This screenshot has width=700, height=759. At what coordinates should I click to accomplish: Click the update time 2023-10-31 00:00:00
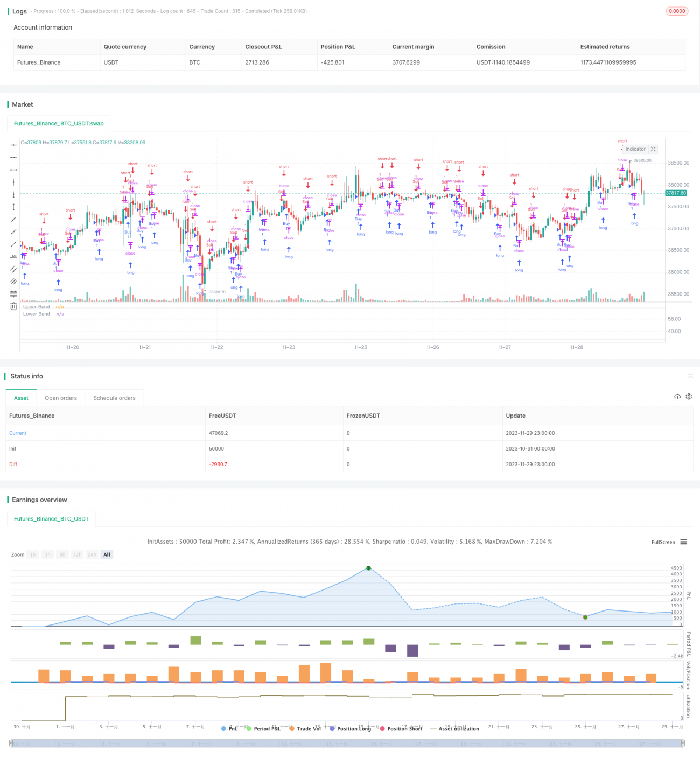tap(530, 448)
